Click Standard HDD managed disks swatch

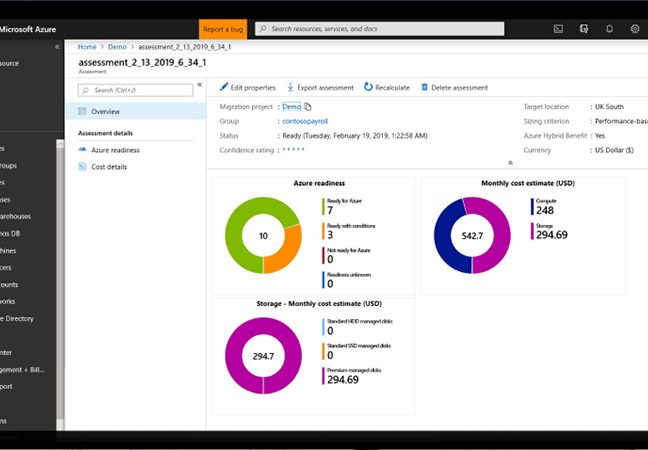click(x=323, y=327)
